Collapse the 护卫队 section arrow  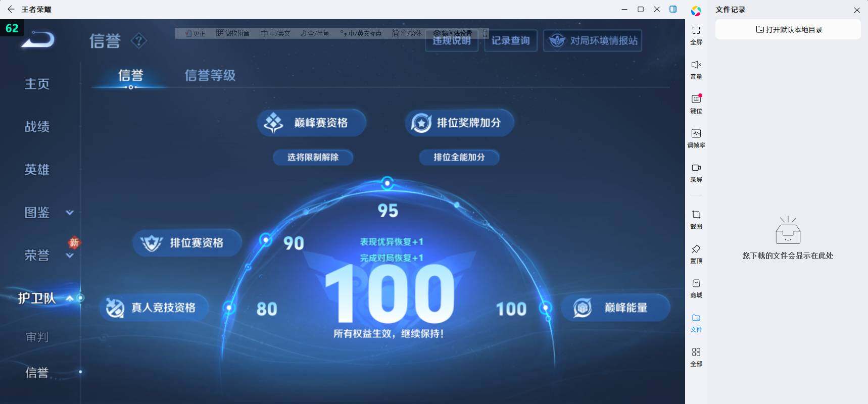coord(70,298)
